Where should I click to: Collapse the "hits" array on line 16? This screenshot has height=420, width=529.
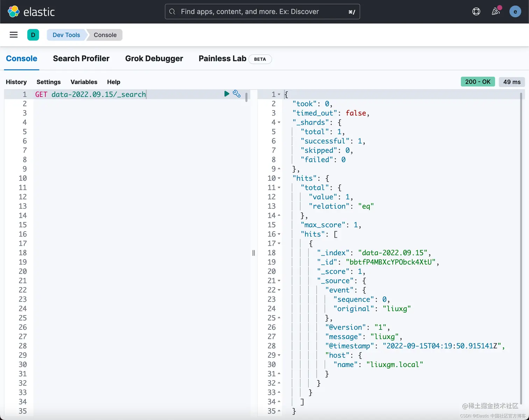click(279, 234)
